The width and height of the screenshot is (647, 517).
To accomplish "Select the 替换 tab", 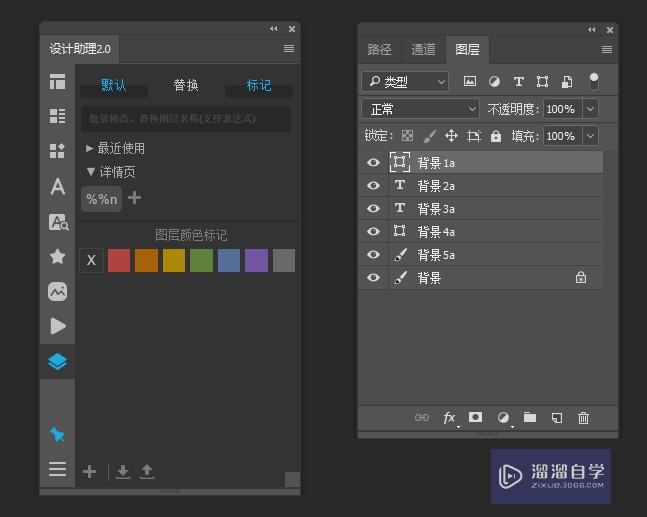I will click(186, 85).
